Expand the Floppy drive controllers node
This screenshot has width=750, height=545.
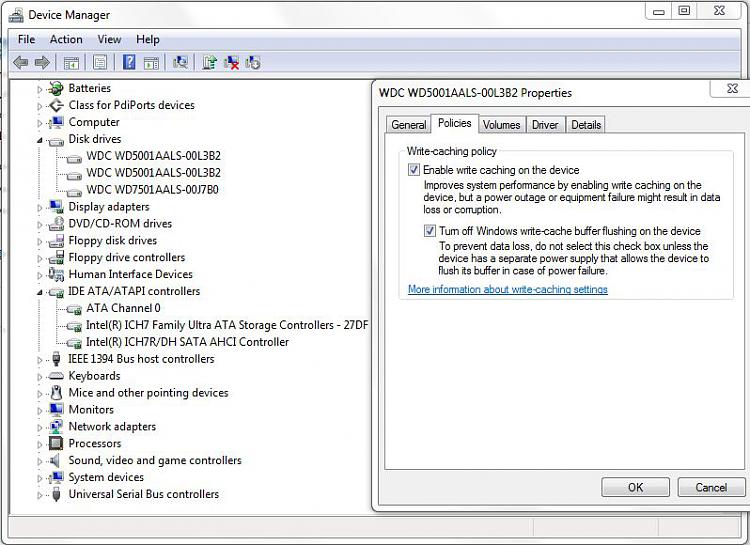pos(40,258)
